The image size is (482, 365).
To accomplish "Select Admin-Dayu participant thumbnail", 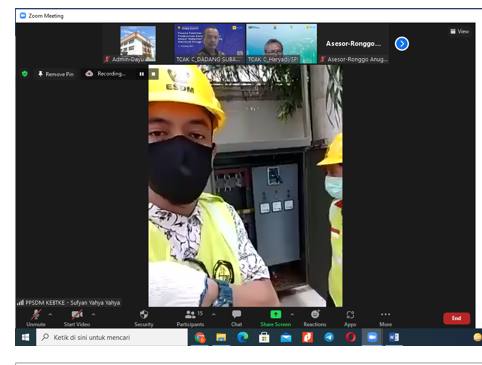I will [138, 44].
